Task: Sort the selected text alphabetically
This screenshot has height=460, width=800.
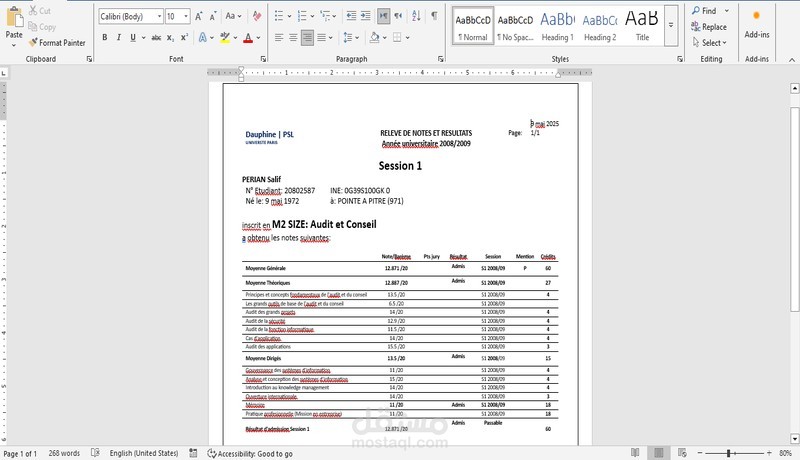Action: 414,16
